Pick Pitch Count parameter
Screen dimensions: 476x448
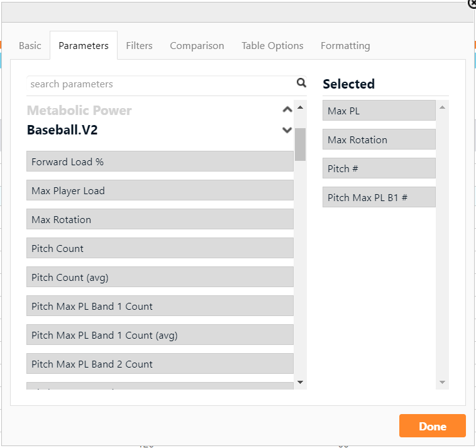(x=160, y=248)
